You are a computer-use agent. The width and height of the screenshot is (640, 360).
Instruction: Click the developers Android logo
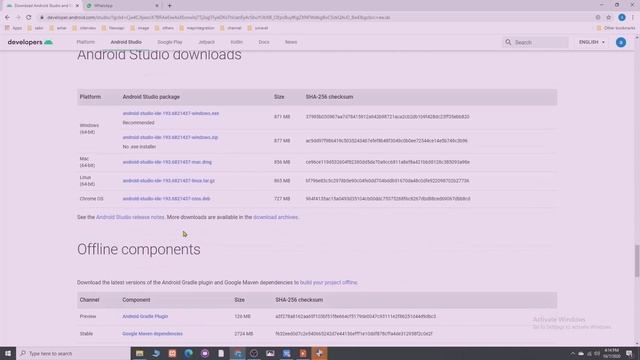pos(30,42)
